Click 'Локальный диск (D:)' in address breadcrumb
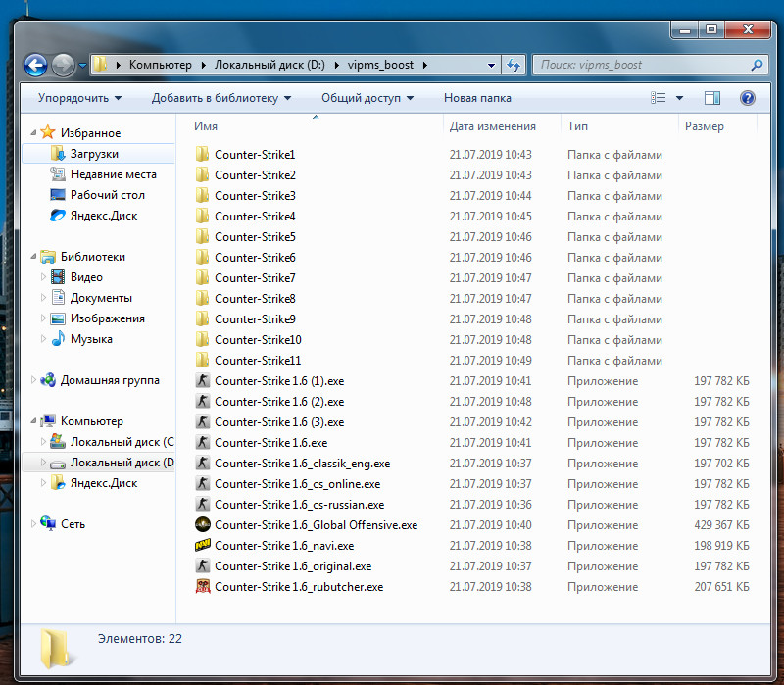The width and height of the screenshot is (784, 685). 269,65
